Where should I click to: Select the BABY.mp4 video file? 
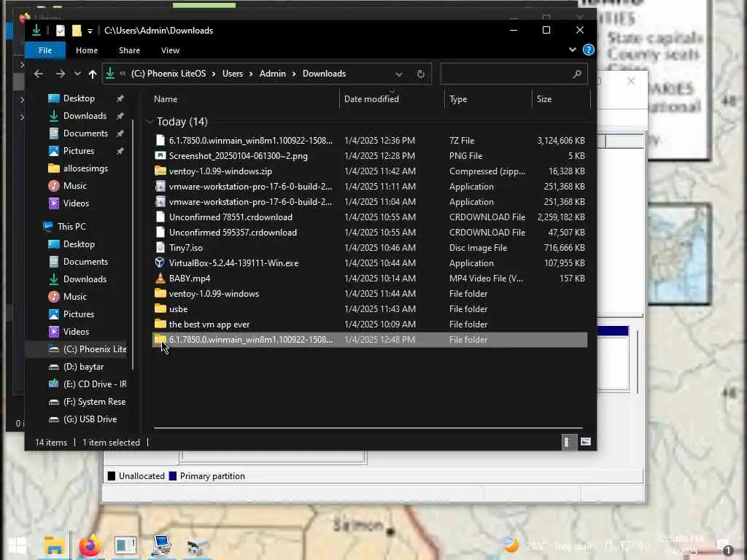[370, 278]
